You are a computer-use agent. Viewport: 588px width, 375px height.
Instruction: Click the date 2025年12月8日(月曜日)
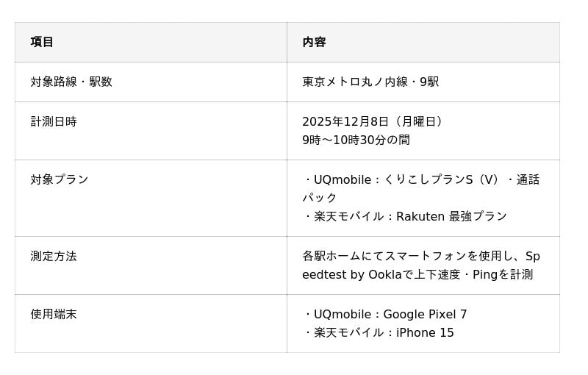[372, 121]
